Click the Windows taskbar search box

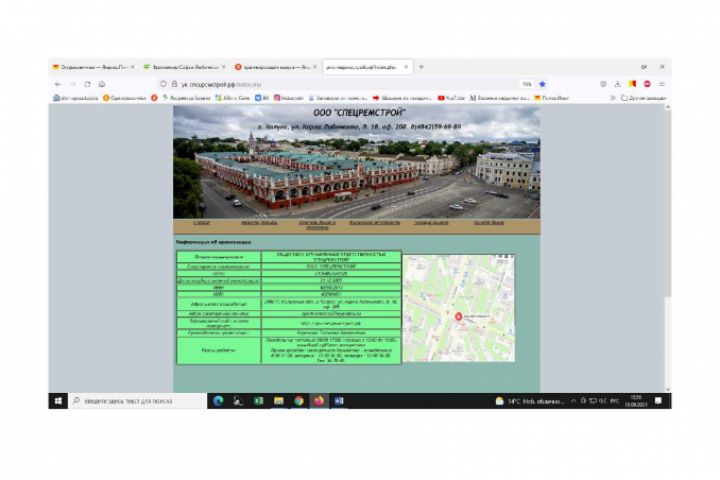(x=138, y=401)
